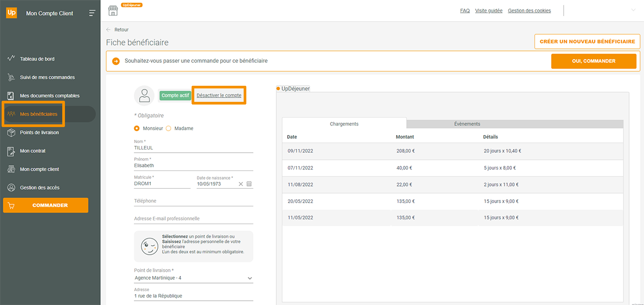Click the Suivi de mes commandes cart icon
This screenshot has height=305, width=644.
[11, 77]
